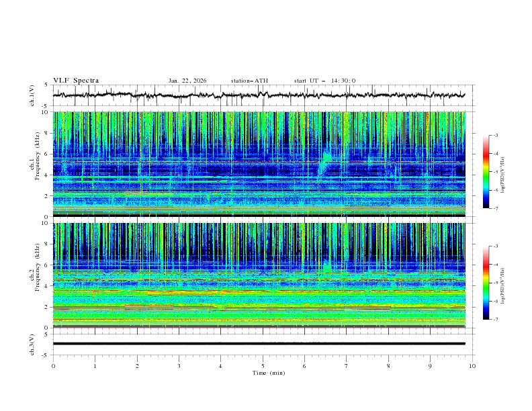Select the ch.1 "Frequency (kHz)" axis label
Viewport: 532px width, 411px height.
(x=38, y=156)
